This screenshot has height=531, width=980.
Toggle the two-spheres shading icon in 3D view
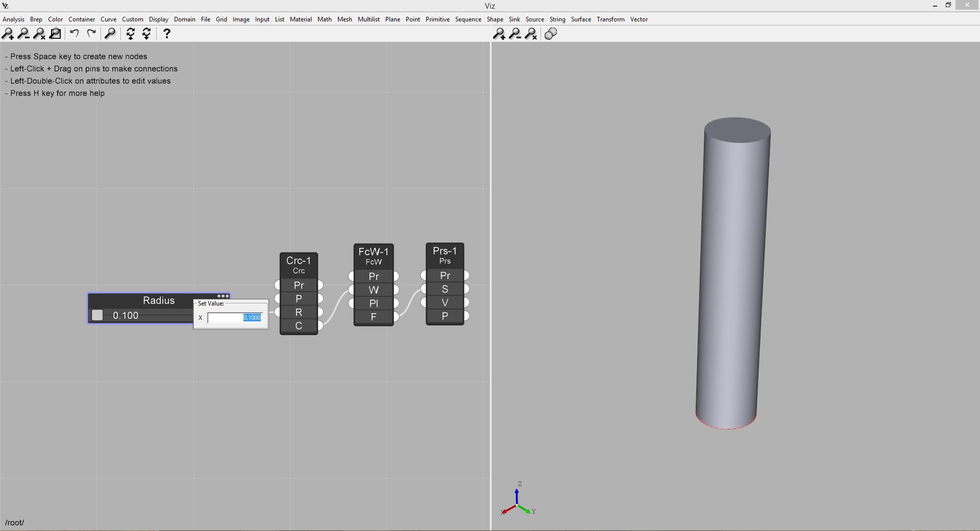click(x=551, y=34)
